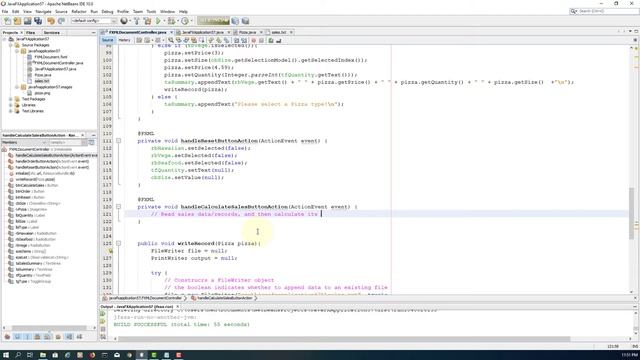Click the Search input field
Screen dimensions: 640x360
pos(607,11)
